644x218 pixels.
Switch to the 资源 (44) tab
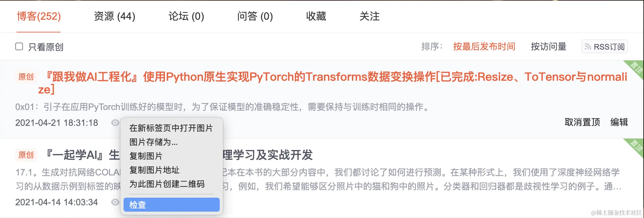pyautogui.click(x=115, y=16)
